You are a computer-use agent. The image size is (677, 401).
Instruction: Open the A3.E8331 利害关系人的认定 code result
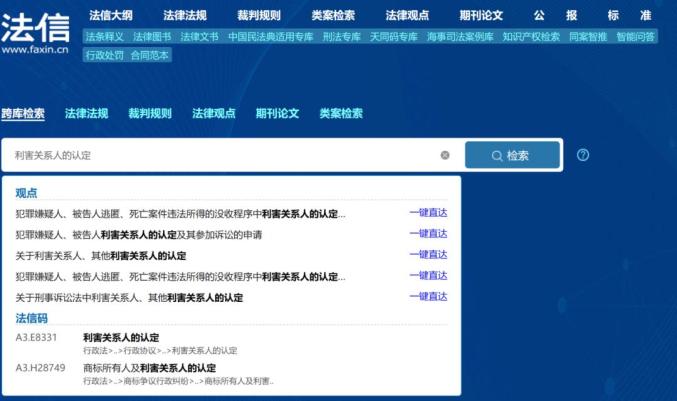click(121, 337)
